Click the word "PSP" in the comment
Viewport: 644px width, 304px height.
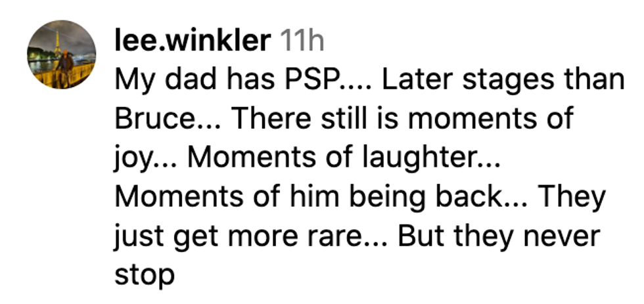click(x=310, y=81)
